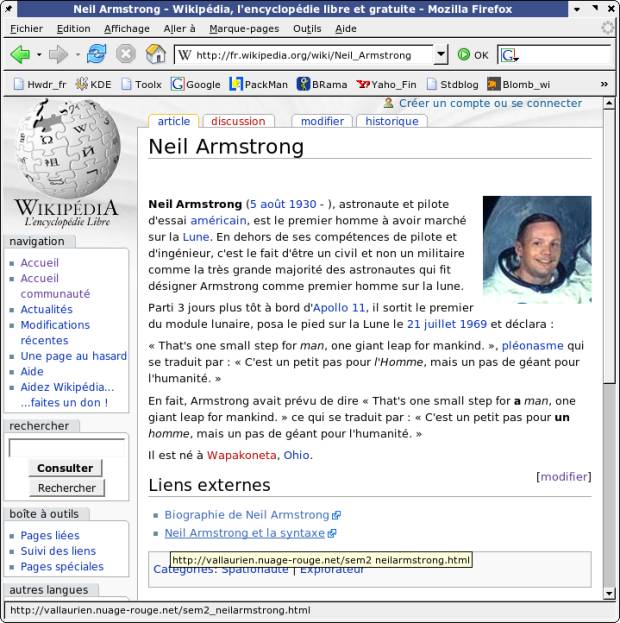620x623 pixels.
Task: Click the Reload page icon
Action: 96,54
